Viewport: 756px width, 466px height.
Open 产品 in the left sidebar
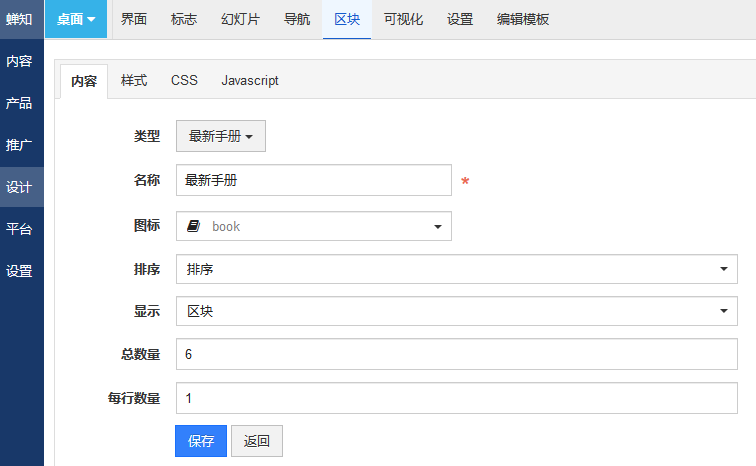point(19,103)
